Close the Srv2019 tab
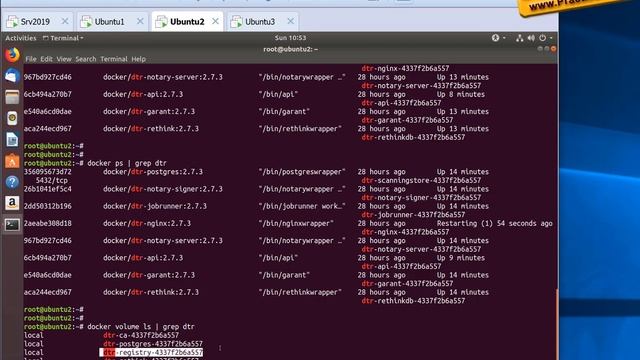The width and height of the screenshot is (640, 360). [x=65, y=21]
